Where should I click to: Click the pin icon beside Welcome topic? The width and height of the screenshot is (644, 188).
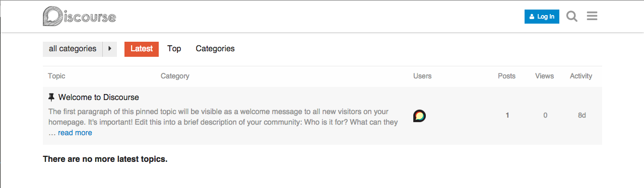[51, 97]
